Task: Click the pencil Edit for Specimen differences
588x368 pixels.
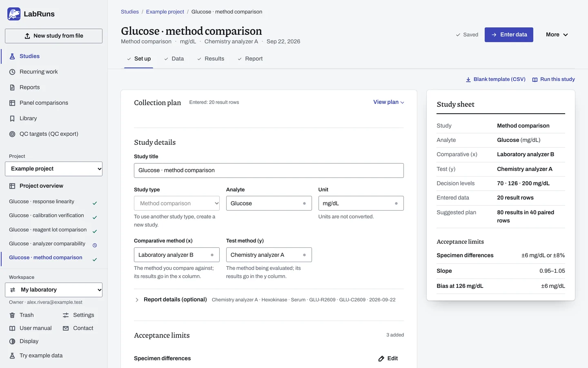Action: coord(388,358)
